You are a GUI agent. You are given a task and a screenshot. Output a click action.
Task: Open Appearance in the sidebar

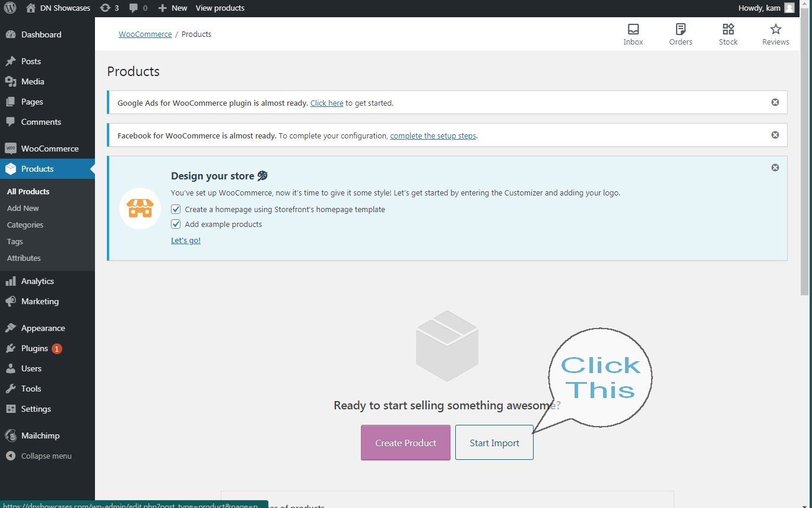click(x=47, y=328)
